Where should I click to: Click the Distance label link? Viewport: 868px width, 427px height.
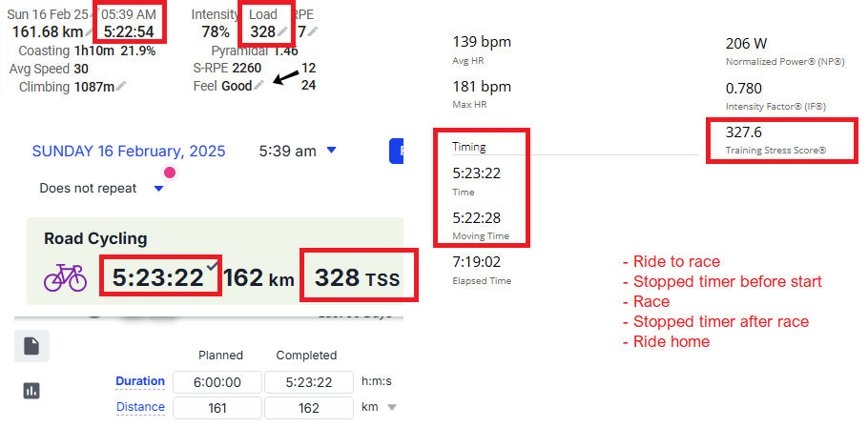pos(140,407)
